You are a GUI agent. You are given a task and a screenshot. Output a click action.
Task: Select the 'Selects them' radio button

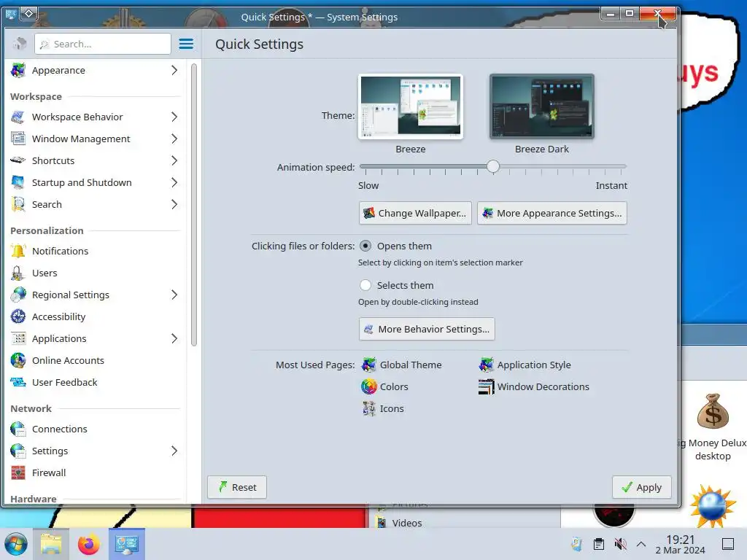[365, 285]
